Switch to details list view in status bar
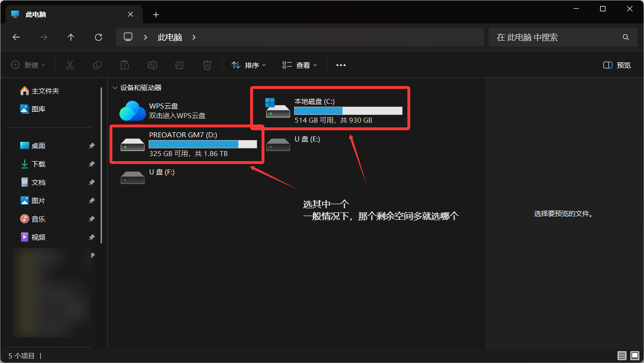The width and height of the screenshot is (644, 363). 622,356
